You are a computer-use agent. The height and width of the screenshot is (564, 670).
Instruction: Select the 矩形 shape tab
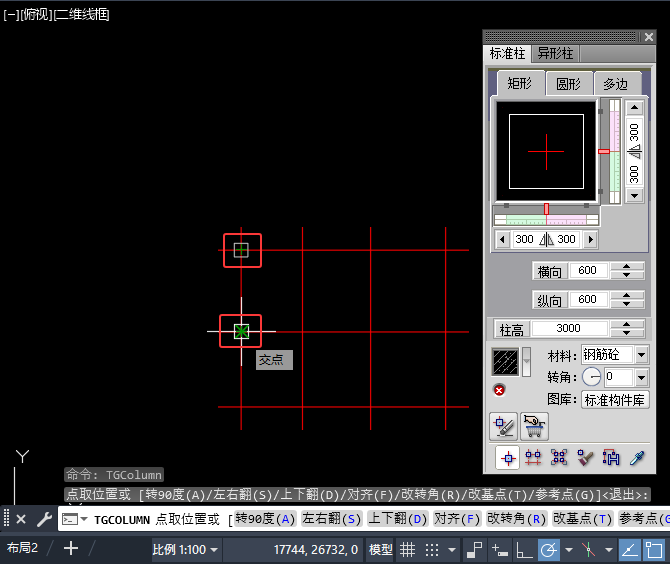[520, 83]
